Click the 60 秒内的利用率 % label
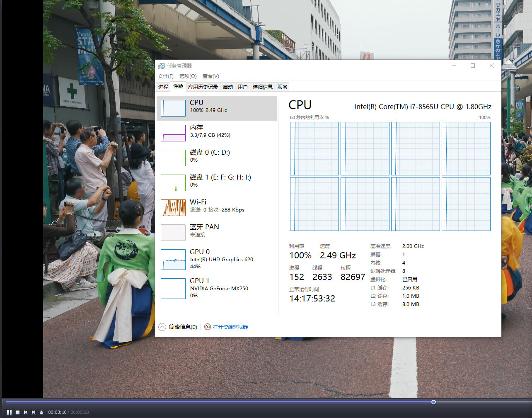Viewport: 532px width, 418px height. pos(310,117)
